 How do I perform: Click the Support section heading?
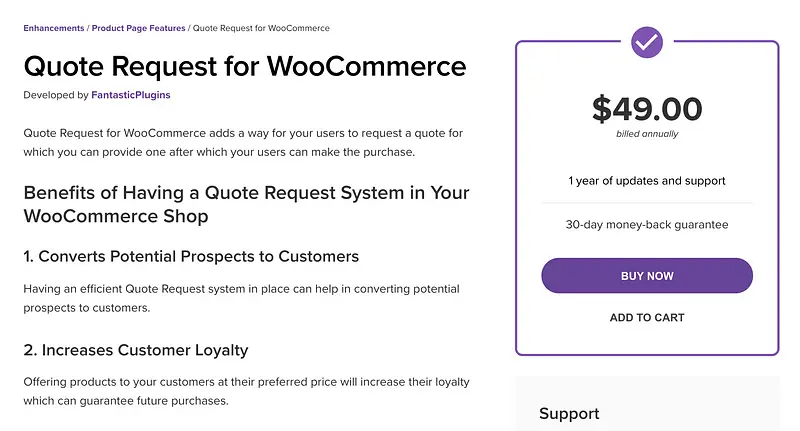pos(569,413)
